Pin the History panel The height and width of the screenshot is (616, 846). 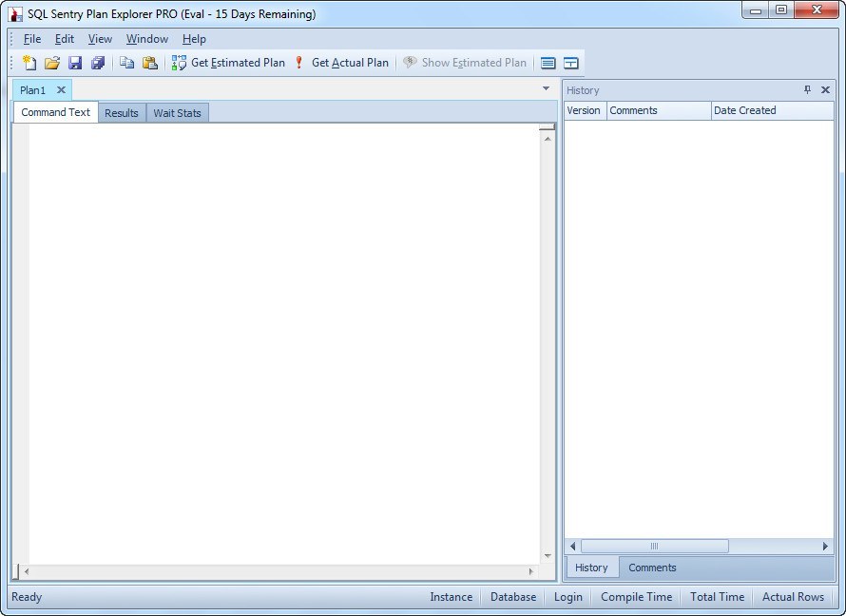[807, 89]
